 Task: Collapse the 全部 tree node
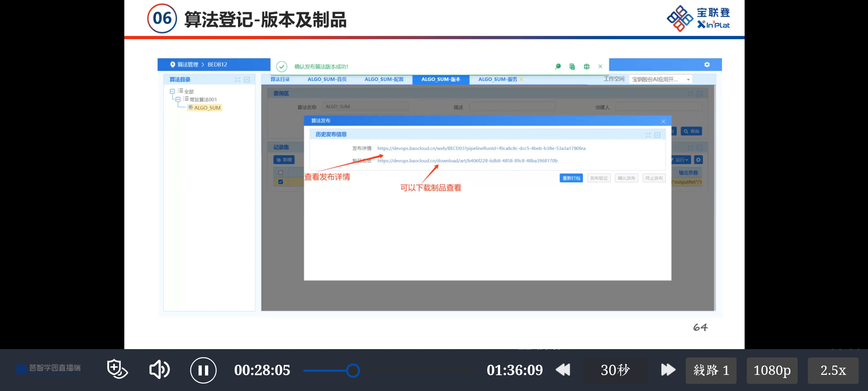click(172, 92)
